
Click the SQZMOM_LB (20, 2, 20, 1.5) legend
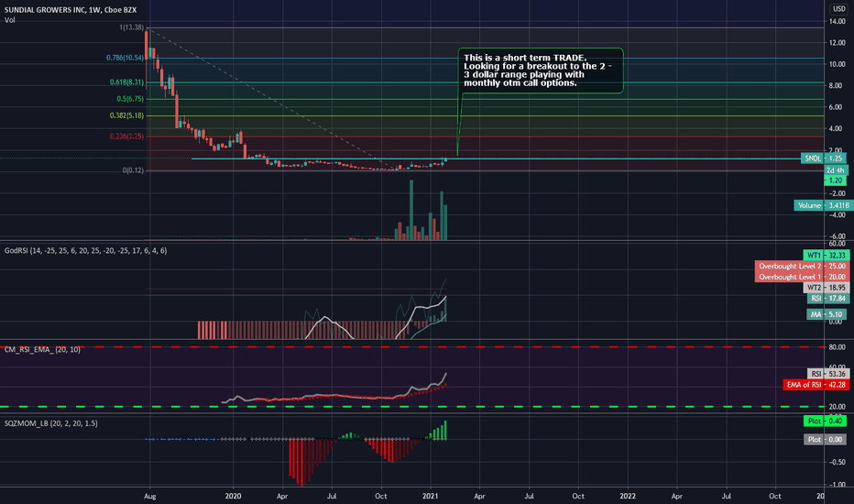pyautogui.click(x=51, y=423)
